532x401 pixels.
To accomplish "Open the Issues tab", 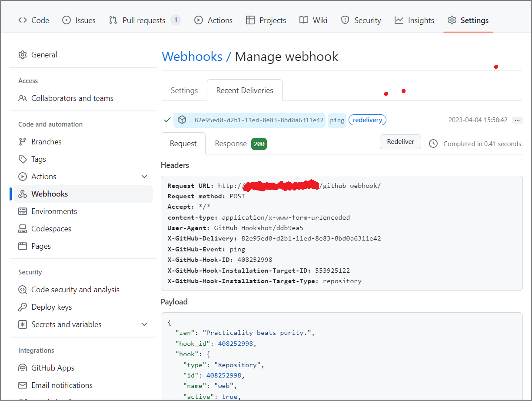I will point(79,20).
